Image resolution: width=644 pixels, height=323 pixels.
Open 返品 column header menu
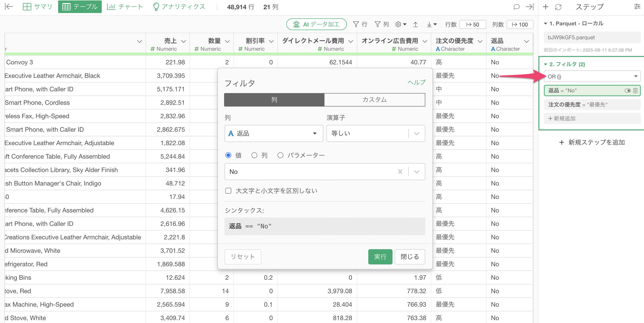[527, 41]
